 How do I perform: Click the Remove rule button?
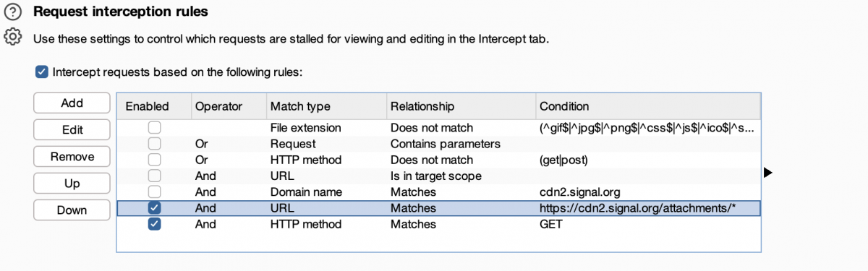pyautogui.click(x=72, y=157)
